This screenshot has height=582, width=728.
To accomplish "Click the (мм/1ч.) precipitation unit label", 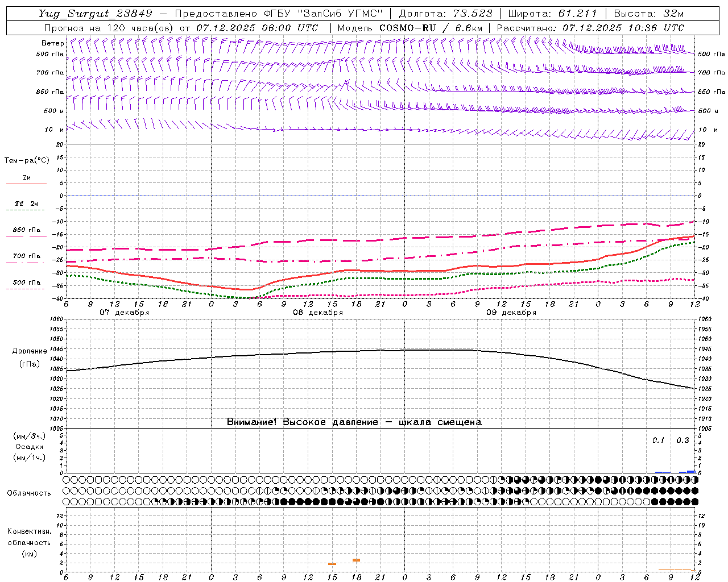I will click(x=30, y=458).
